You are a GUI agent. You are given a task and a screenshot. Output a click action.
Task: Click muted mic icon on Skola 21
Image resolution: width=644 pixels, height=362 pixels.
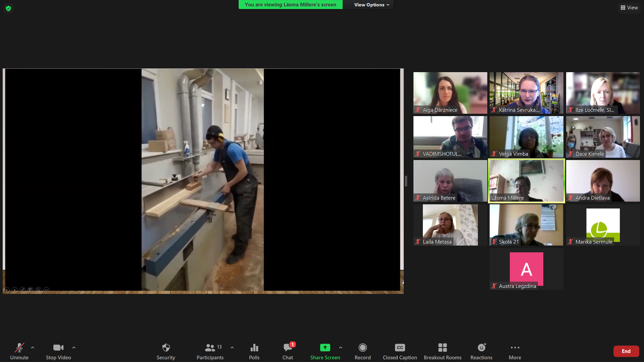click(x=494, y=242)
